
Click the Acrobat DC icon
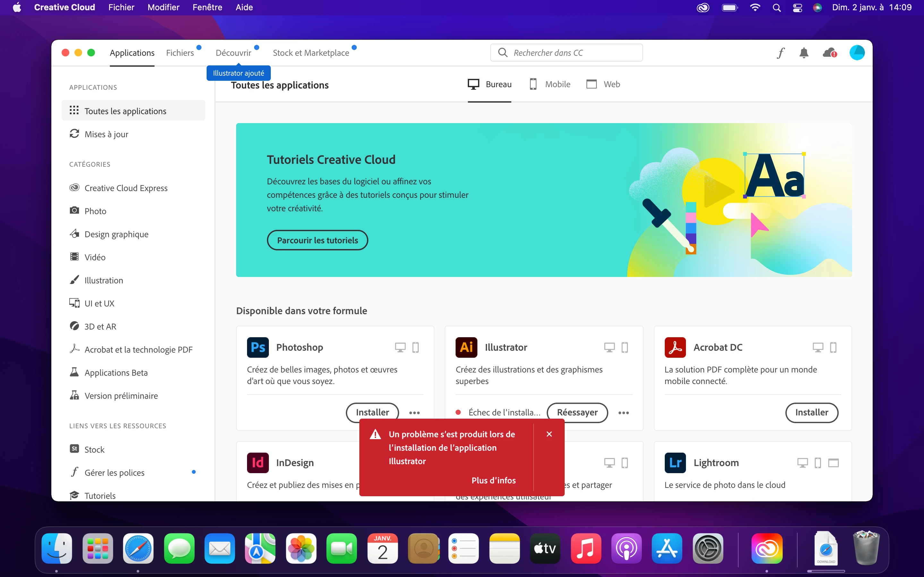click(x=675, y=347)
